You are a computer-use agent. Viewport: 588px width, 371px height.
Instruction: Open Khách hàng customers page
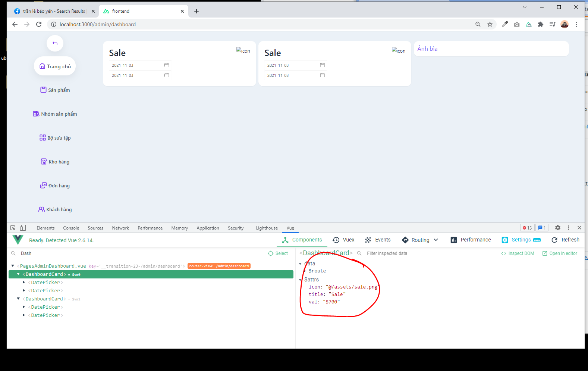55,209
